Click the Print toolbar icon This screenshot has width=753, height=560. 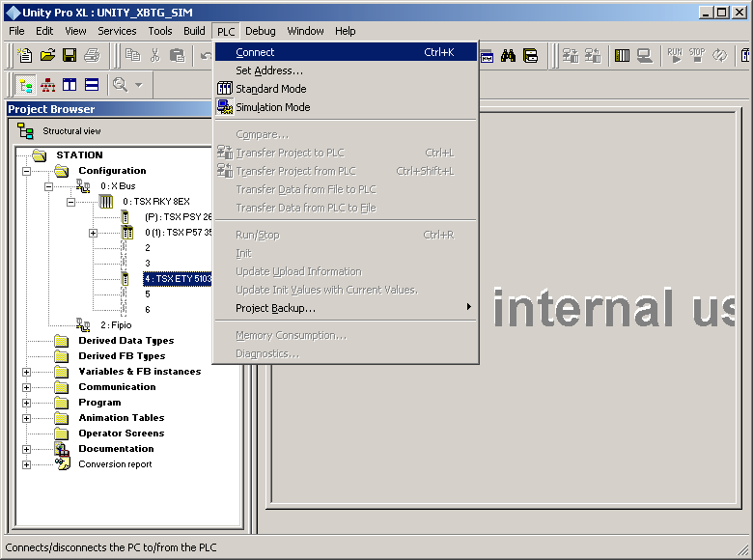(92, 55)
